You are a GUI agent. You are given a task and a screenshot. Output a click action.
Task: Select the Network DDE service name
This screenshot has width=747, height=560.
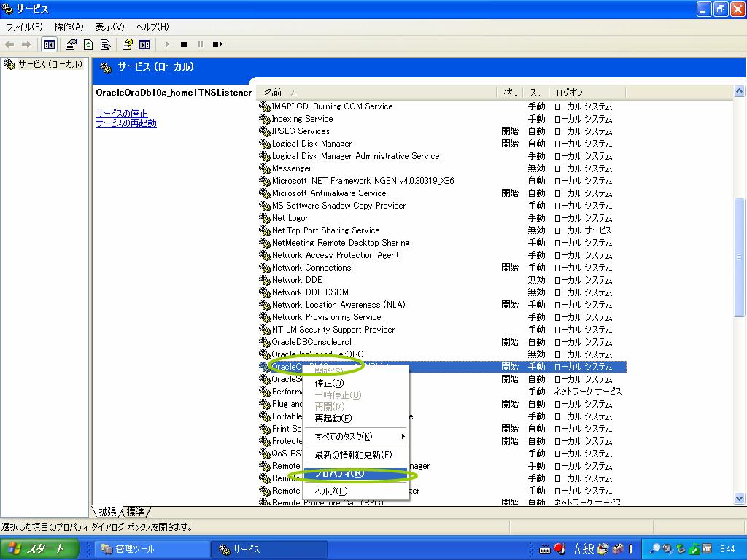point(297,279)
